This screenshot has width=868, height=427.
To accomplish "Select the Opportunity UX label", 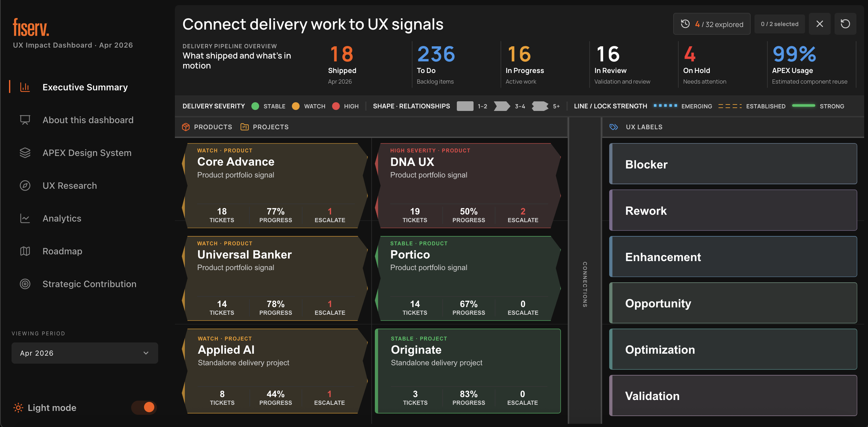I will 733,303.
